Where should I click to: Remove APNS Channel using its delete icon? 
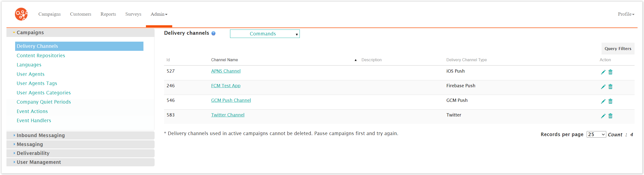[x=610, y=72]
